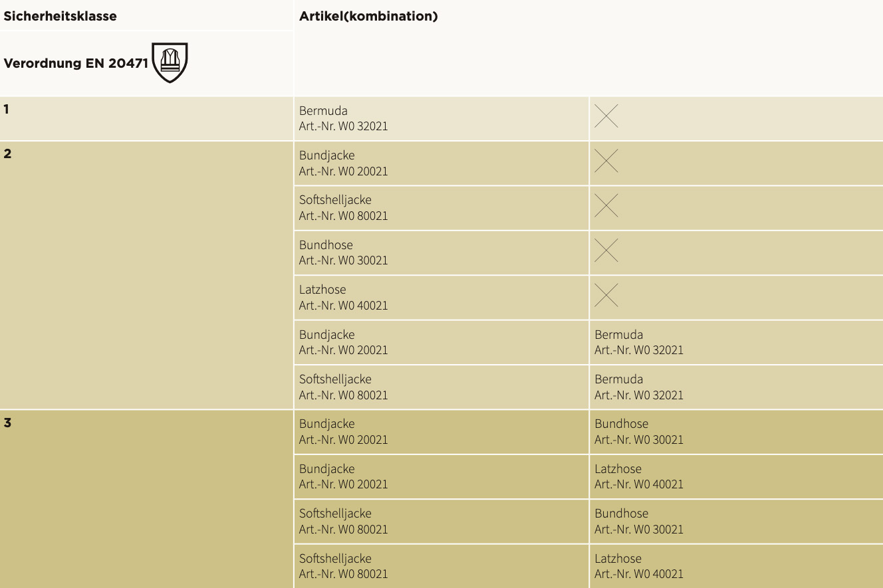The height and width of the screenshot is (588, 883).
Task: Select the Artikel(kombination) column header
Action: tap(368, 17)
